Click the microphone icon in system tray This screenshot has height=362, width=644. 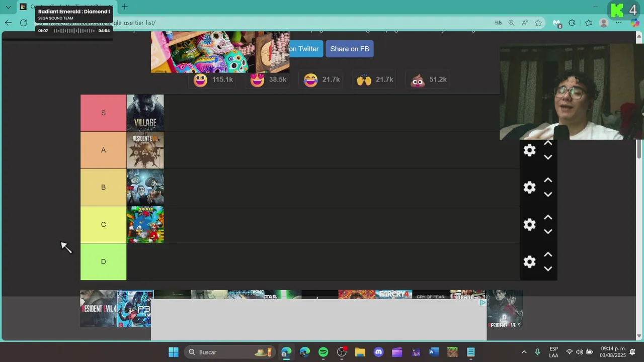click(x=537, y=352)
